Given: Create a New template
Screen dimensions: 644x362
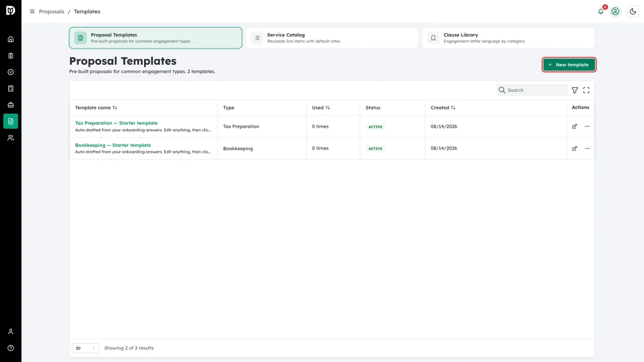Looking at the screenshot, I should (x=569, y=65).
